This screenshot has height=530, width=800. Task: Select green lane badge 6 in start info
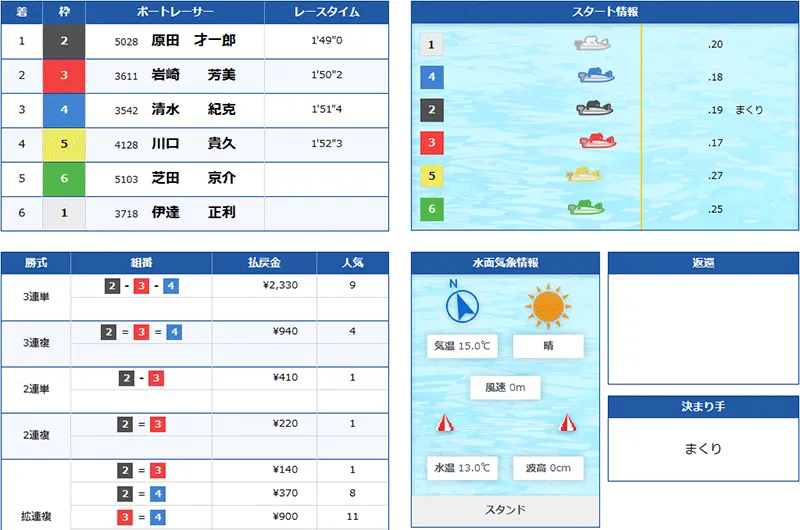point(432,209)
